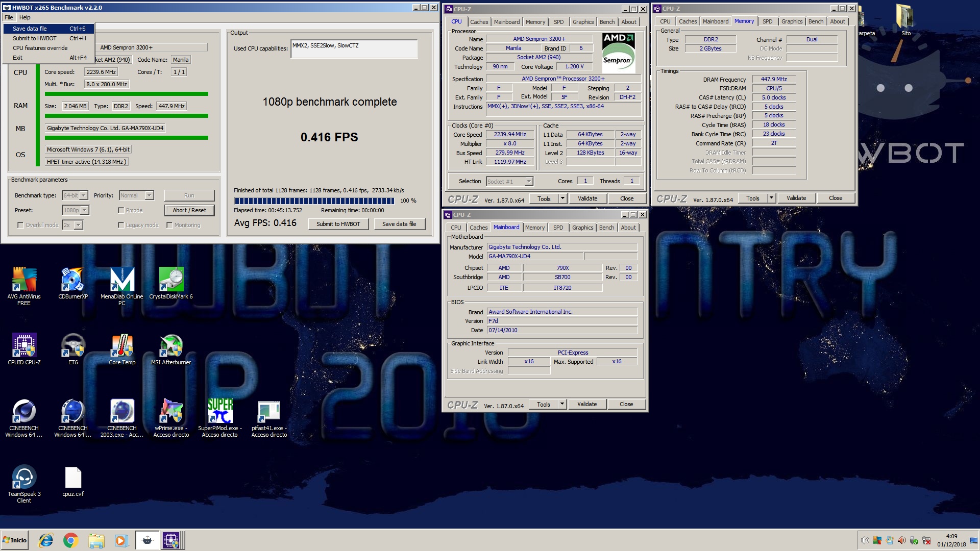Image resolution: width=980 pixels, height=551 pixels.
Task: Toggle Overkill mode checkbox
Action: pos(20,225)
